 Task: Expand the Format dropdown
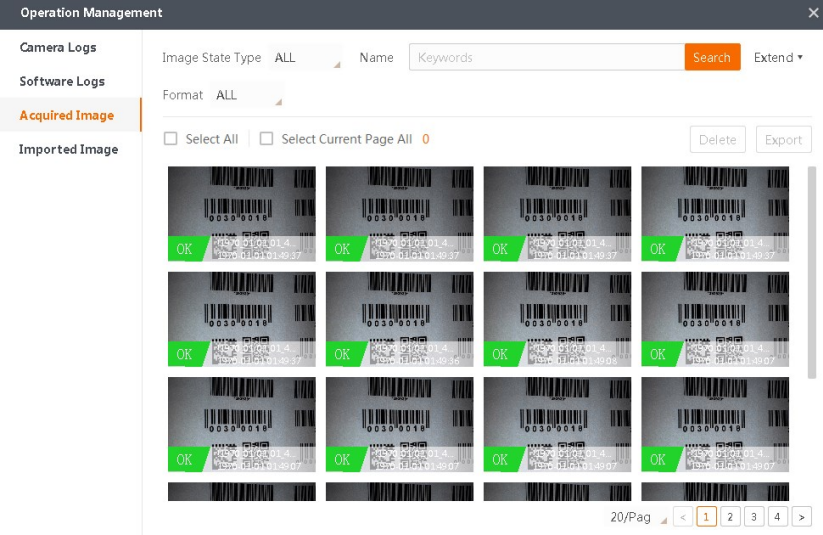(x=247, y=95)
